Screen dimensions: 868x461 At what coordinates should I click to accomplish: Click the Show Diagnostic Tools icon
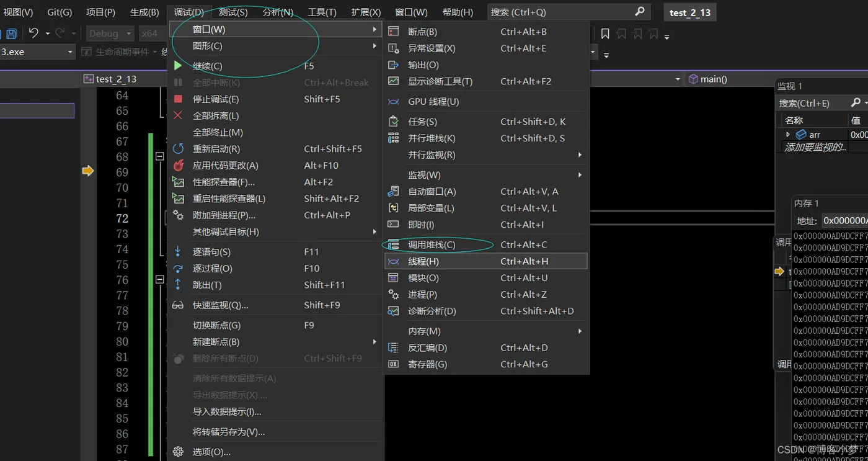(x=393, y=81)
